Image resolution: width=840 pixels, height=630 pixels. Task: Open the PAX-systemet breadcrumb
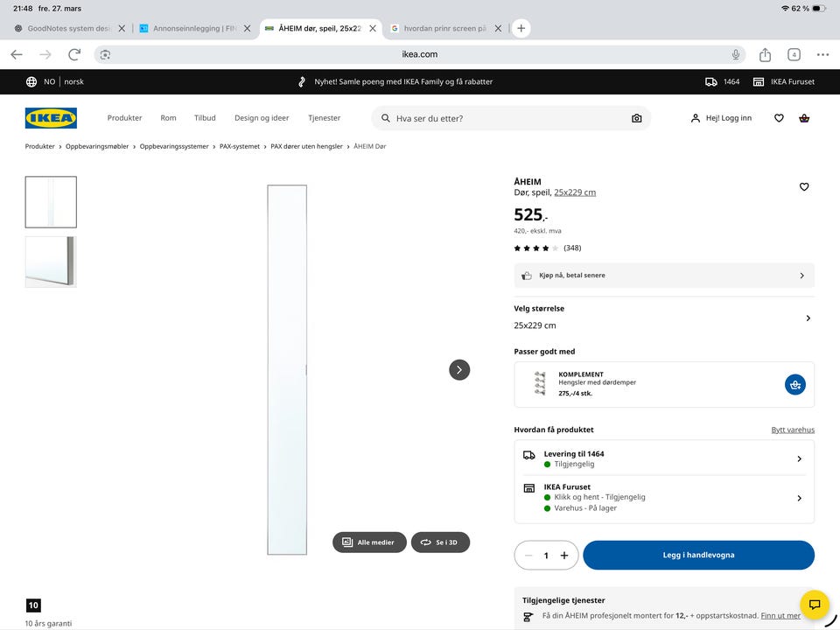point(240,146)
